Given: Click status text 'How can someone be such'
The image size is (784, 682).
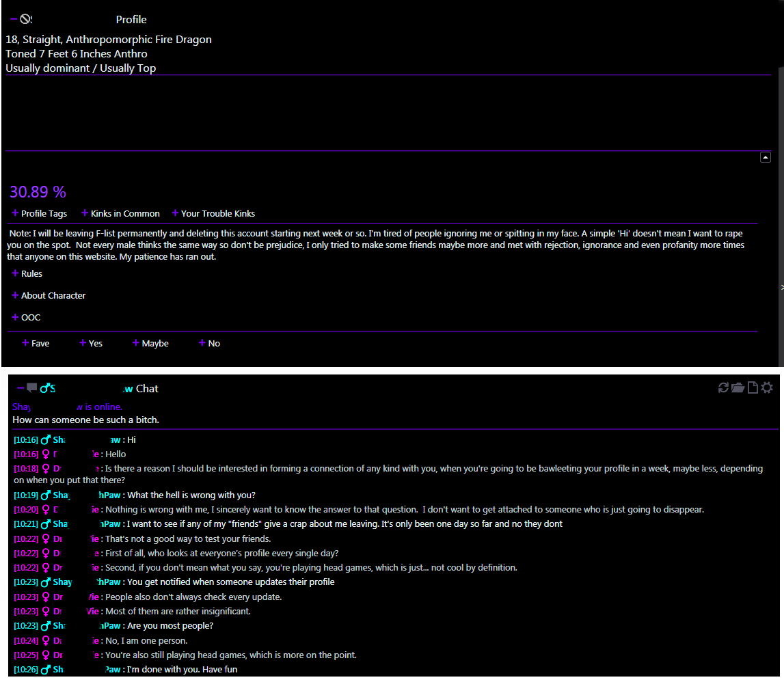Looking at the screenshot, I should 85,420.
